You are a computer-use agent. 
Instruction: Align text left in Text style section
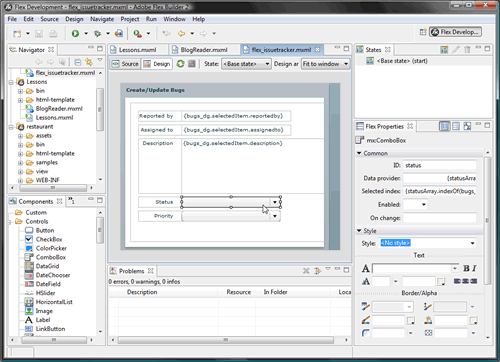point(457,281)
